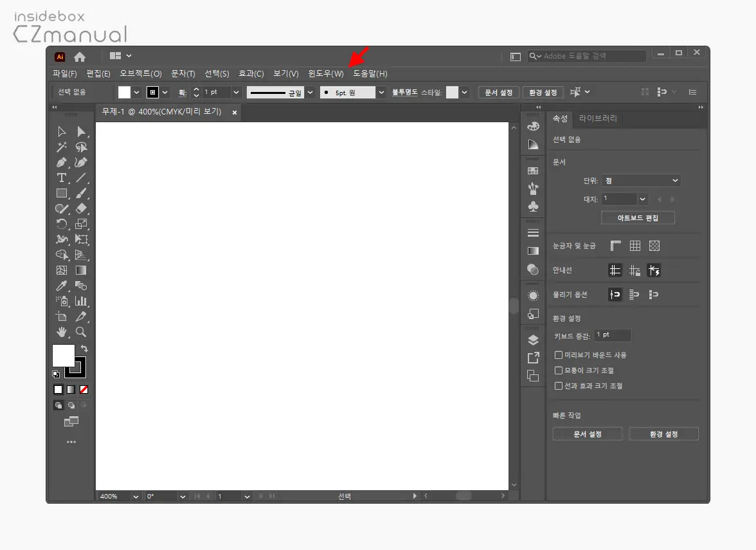The height and width of the screenshot is (550, 756).
Task: Open the 400% zoom level dropdown
Action: pos(136,497)
